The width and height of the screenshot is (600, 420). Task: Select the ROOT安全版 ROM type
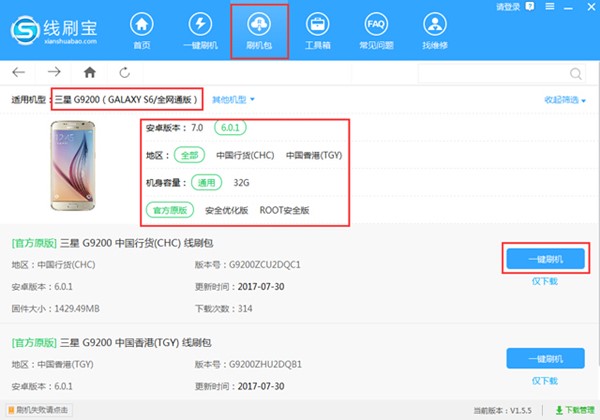[x=284, y=210]
